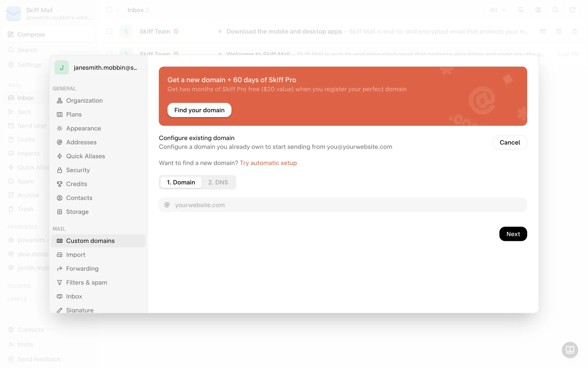This screenshot has width=588, height=368.
Task: Switch to the 2. DNS tab
Action: tap(218, 182)
